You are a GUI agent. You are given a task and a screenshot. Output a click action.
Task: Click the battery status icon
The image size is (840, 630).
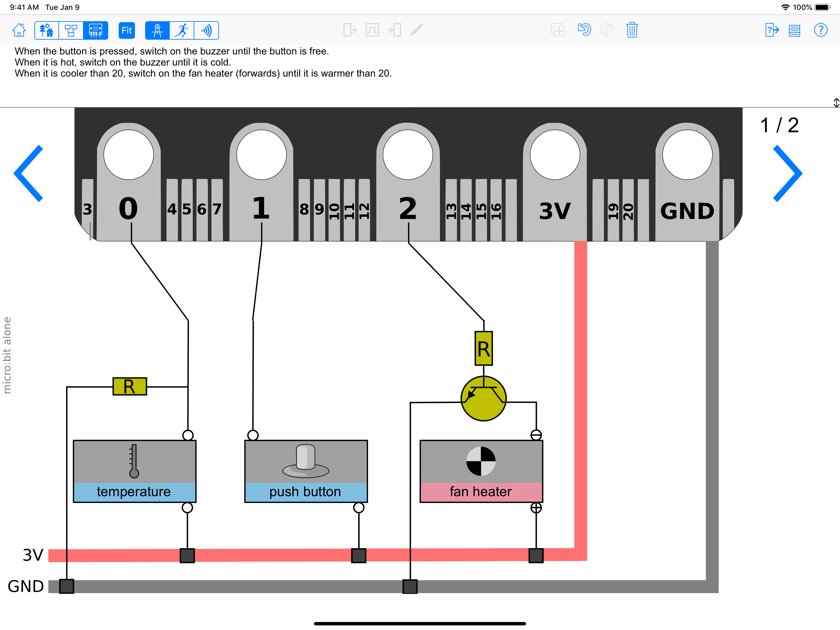pyautogui.click(x=822, y=7)
